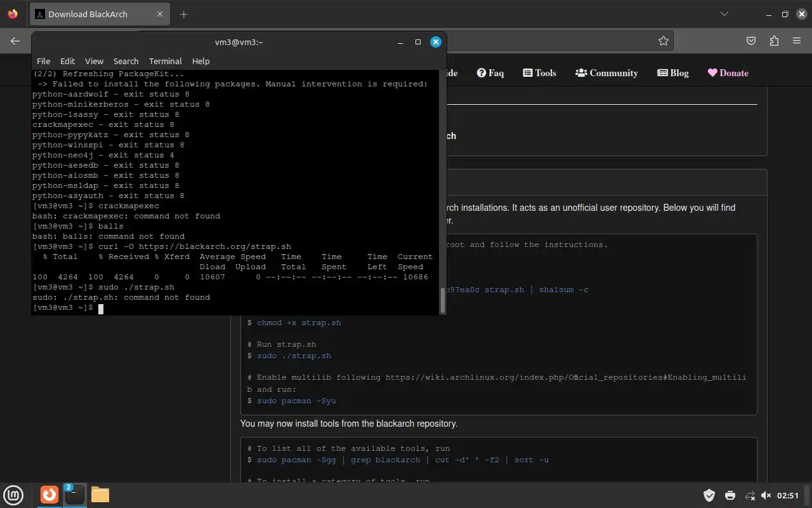Open the Blog link in navigation

tap(672, 73)
